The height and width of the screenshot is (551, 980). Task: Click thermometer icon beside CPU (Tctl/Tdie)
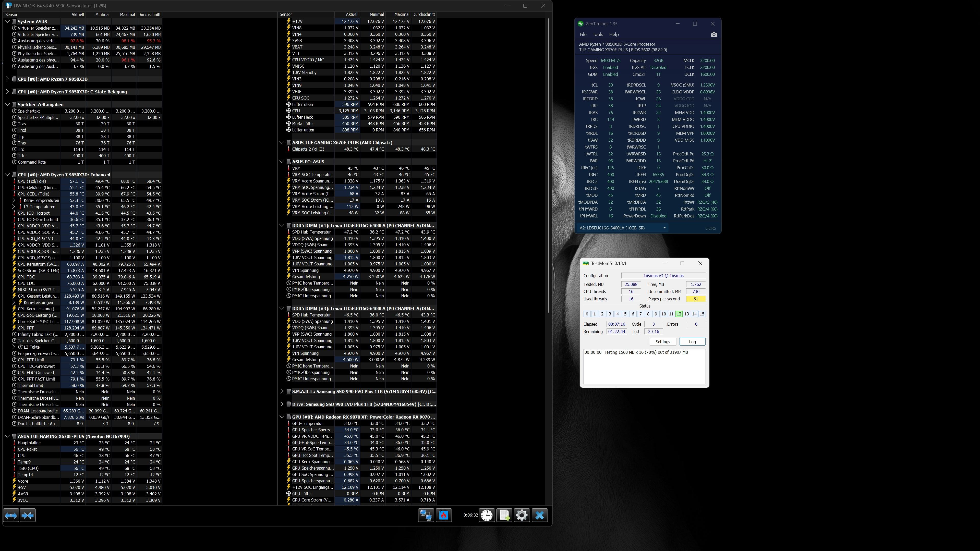coord(14,181)
